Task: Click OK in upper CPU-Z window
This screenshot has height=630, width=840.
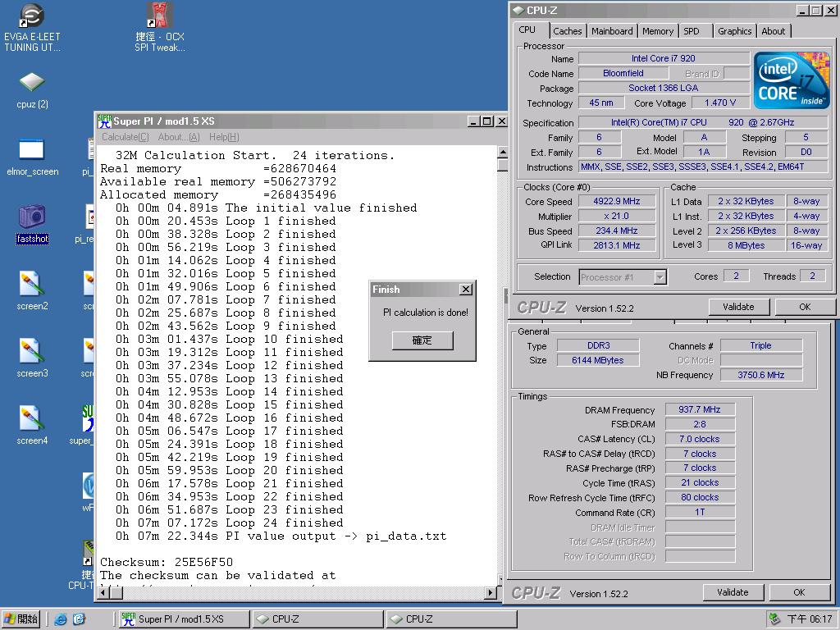Action: [805, 307]
